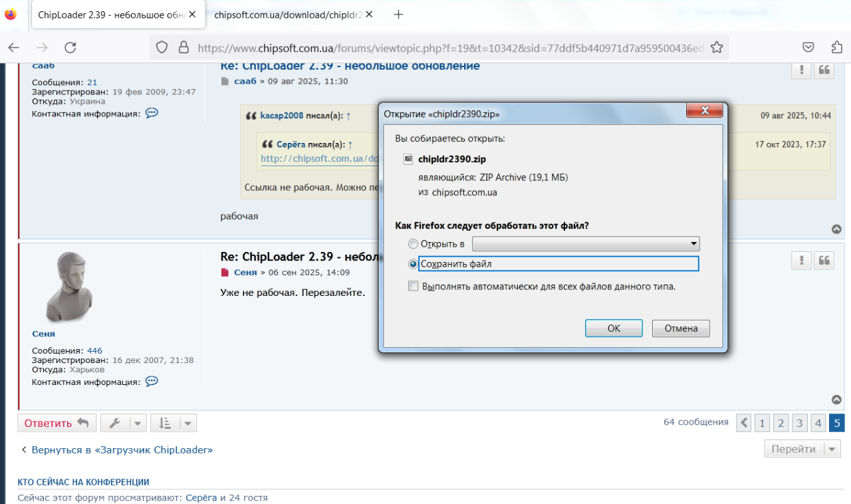851x504 pixels.
Task: Open contact information bubble for Сеня
Action: (152, 382)
